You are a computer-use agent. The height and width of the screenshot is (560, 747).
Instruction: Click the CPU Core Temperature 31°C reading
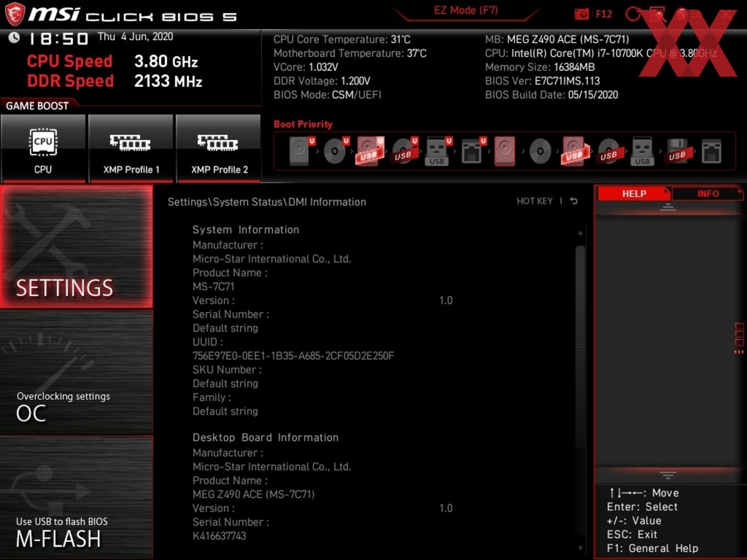coord(342,40)
